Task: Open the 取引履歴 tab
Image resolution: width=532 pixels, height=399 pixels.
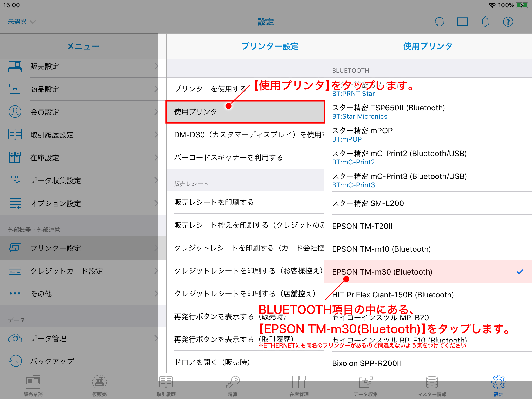Action: pos(166,386)
